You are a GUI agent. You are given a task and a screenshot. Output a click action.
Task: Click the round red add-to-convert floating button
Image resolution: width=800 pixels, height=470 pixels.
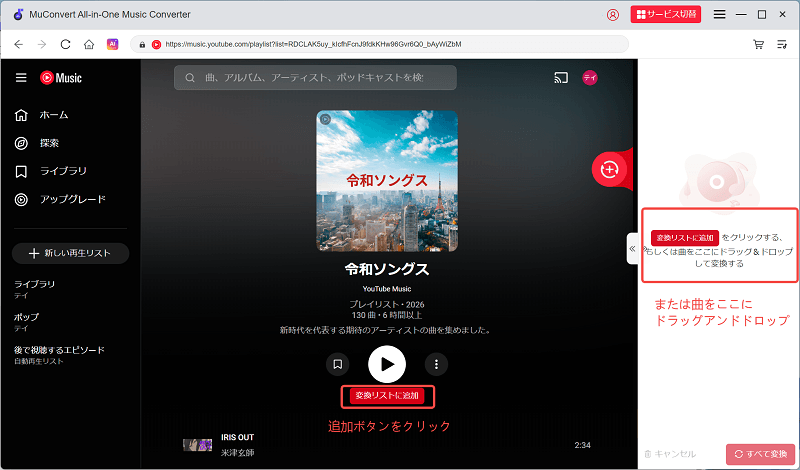click(609, 169)
